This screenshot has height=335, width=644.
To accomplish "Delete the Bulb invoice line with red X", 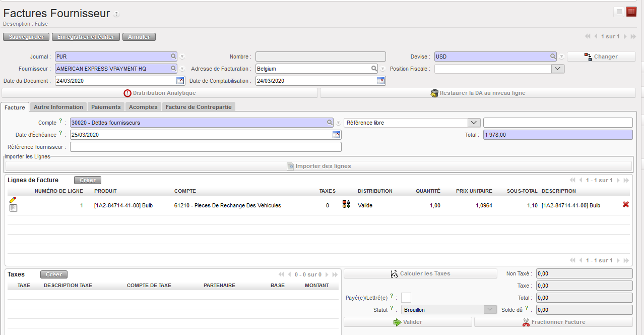I will [x=626, y=204].
